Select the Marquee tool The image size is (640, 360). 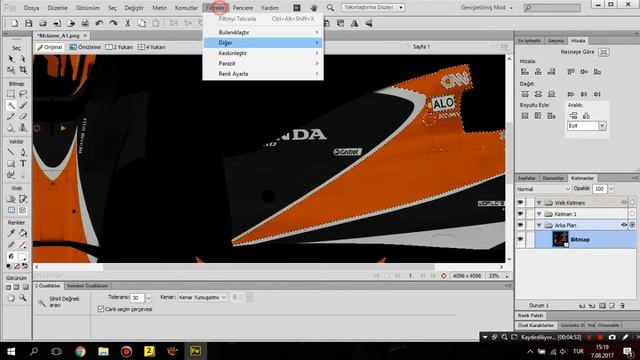pos(11,94)
